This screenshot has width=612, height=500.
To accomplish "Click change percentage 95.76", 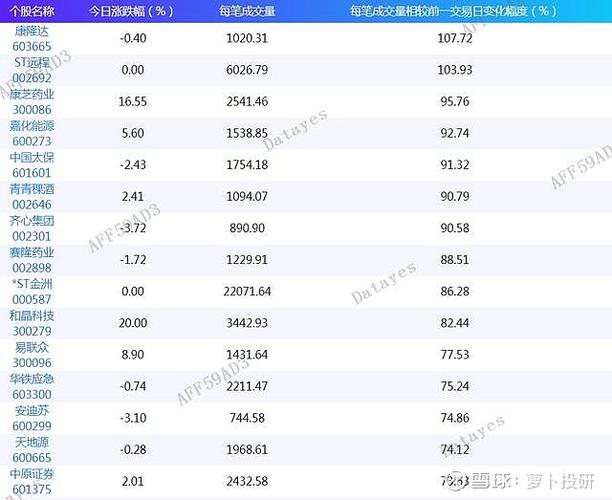I will coord(455,101).
